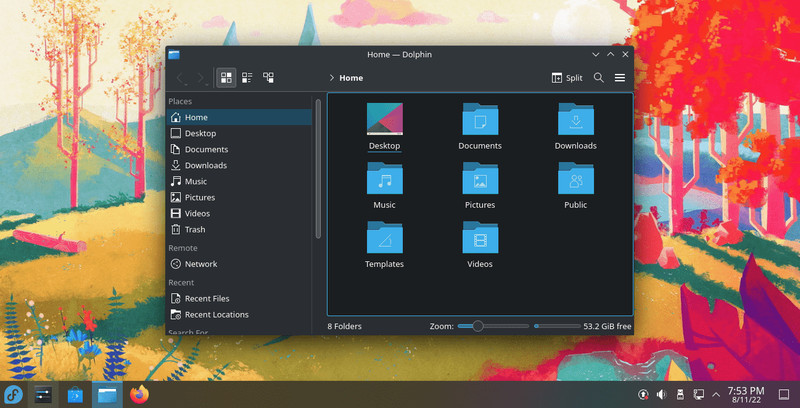Select the Pictures folder icon

[x=480, y=178]
